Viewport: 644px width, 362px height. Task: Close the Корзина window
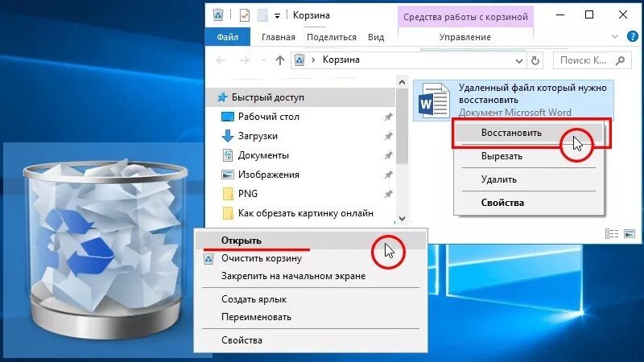tap(622, 15)
